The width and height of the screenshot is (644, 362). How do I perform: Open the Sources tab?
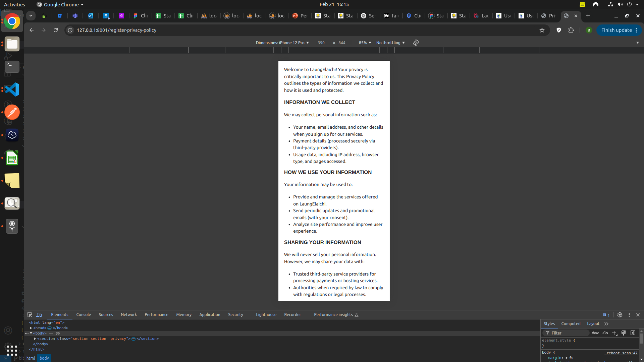coord(106,315)
